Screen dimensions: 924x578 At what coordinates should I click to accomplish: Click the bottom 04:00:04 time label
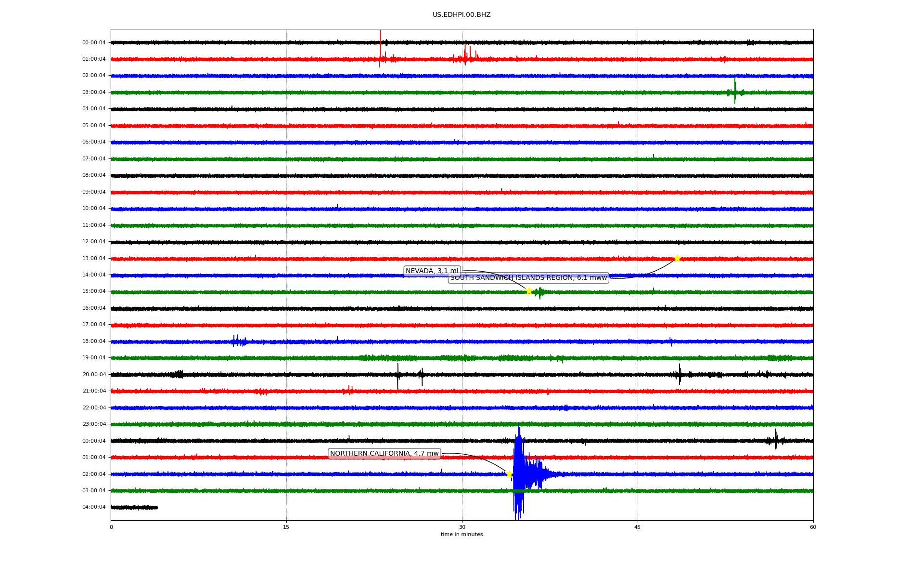pos(94,507)
